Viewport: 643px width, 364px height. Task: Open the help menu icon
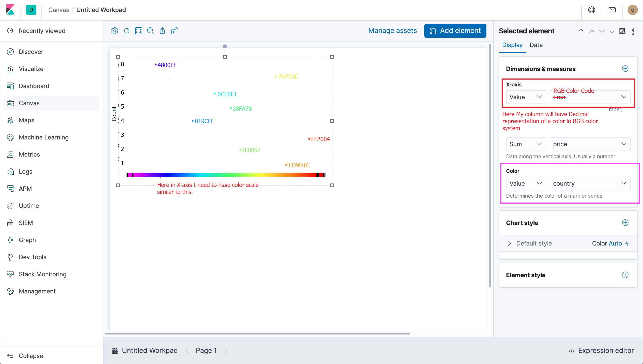tap(591, 10)
